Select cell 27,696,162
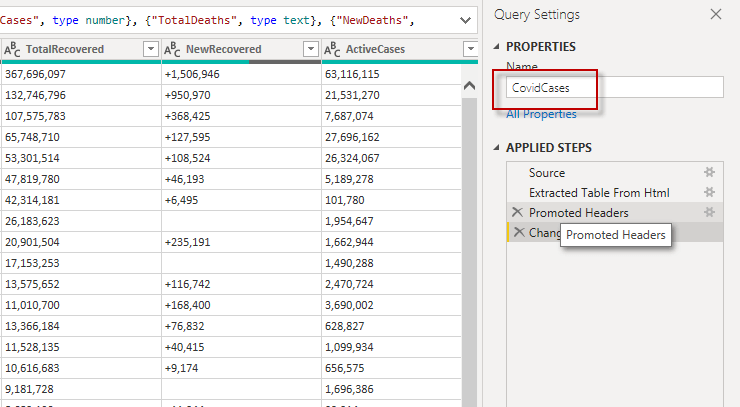Screen dimensions: 740x407 [x=391, y=137]
